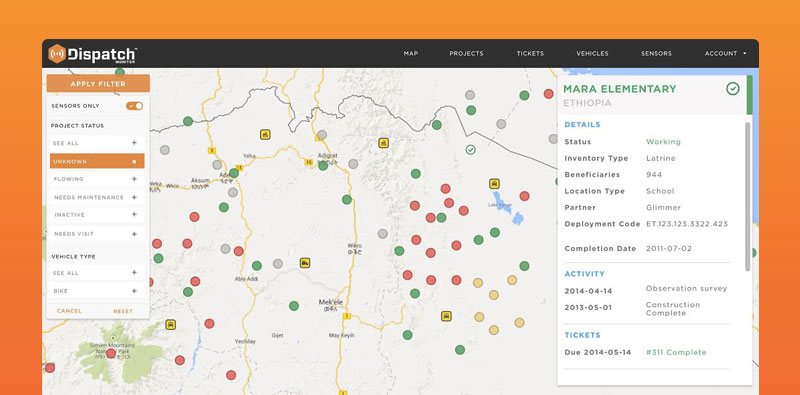Click the Dispatch Monitor logo
Screen dimensions: 800x395
pyautogui.click(x=93, y=54)
